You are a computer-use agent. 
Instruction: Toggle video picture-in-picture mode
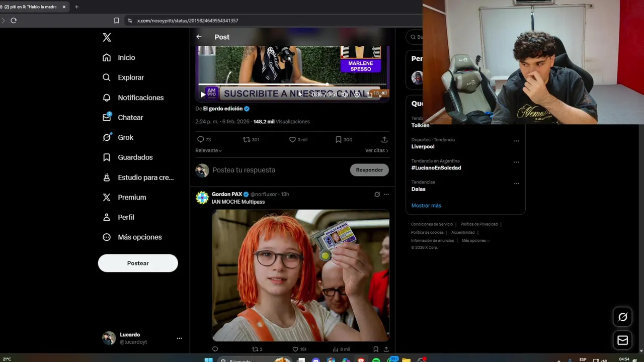tap(370, 95)
